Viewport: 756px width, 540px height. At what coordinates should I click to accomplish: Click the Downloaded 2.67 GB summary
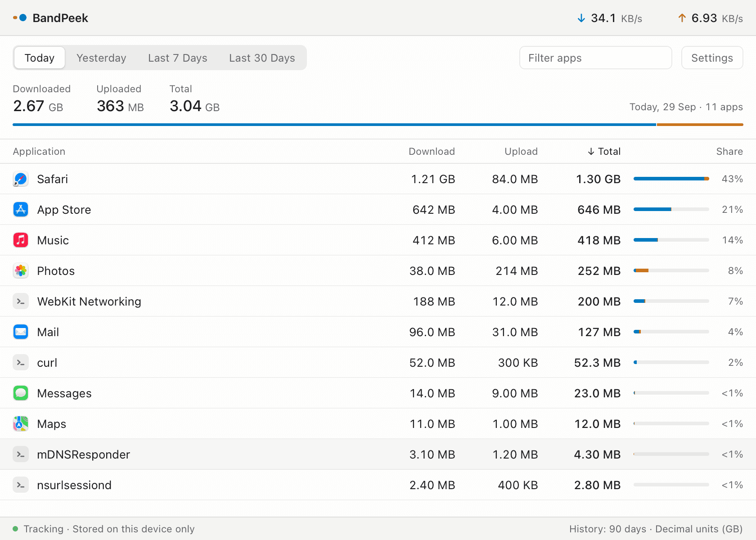point(41,99)
